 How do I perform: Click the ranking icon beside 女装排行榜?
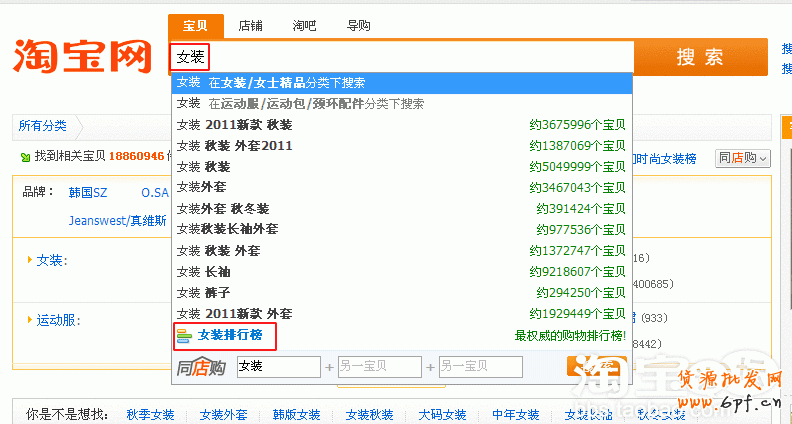[184, 336]
